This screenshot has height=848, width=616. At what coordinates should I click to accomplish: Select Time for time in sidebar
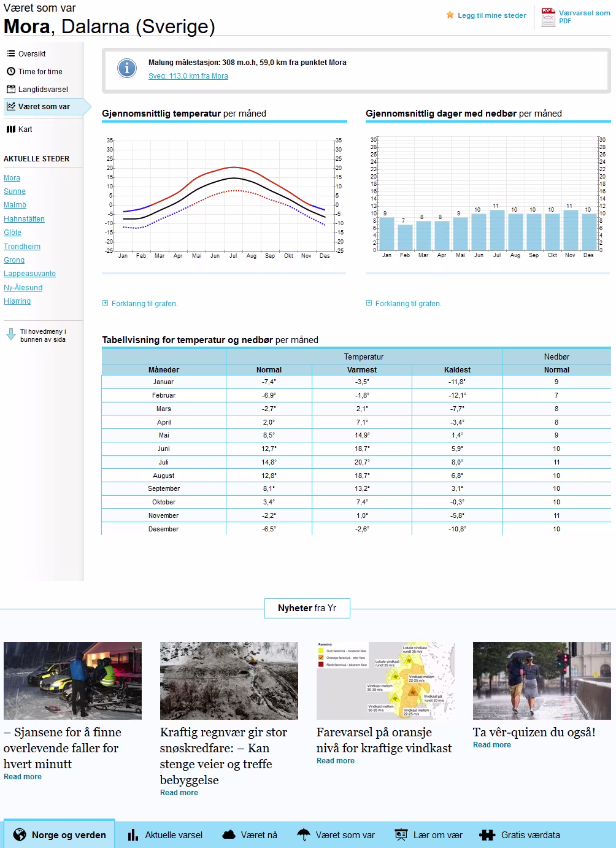[40, 72]
